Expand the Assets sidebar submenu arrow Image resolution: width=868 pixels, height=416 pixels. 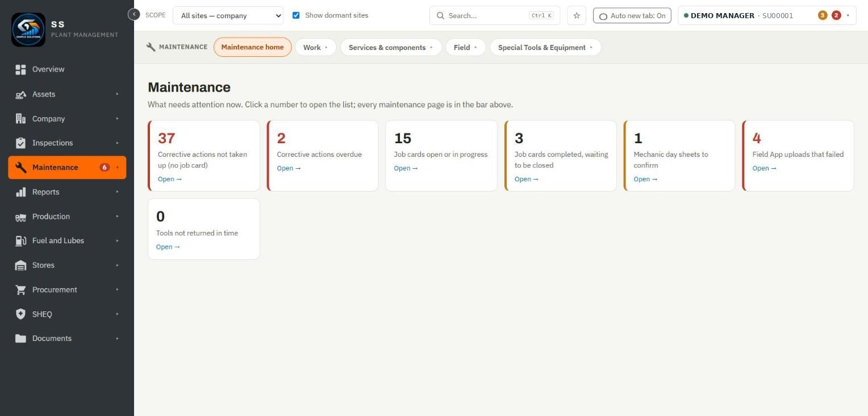118,94
